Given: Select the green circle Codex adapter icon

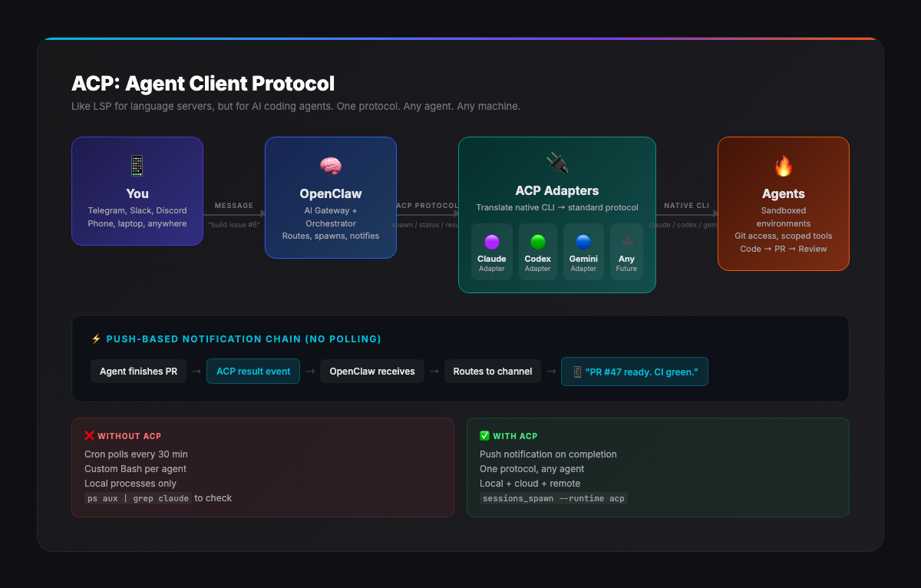Looking at the screenshot, I should coord(538,242).
